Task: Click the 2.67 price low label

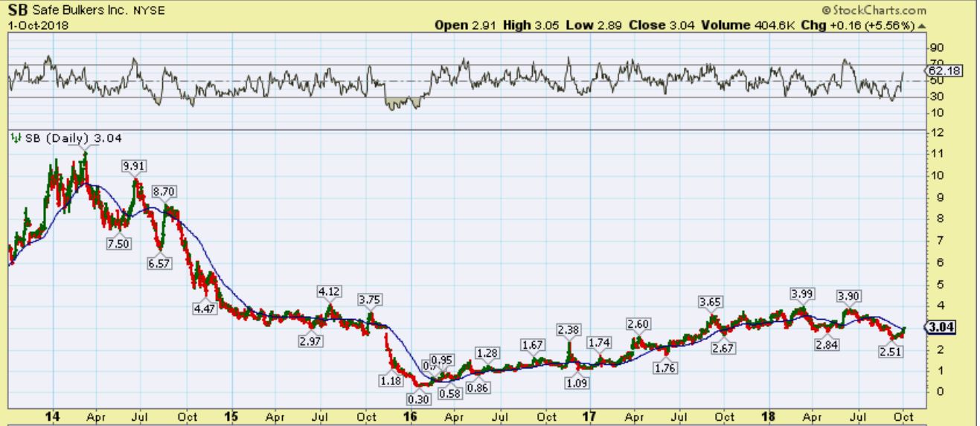Action: tap(725, 349)
